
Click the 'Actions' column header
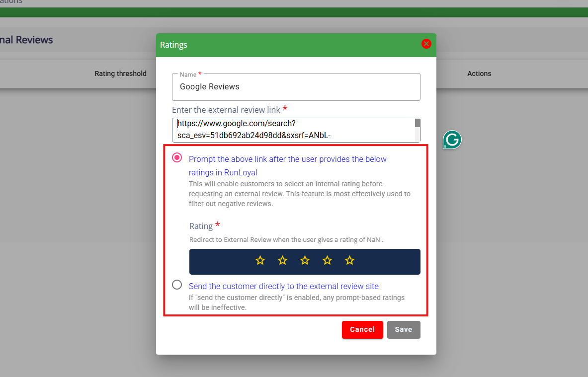pyautogui.click(x=479, y=74)
